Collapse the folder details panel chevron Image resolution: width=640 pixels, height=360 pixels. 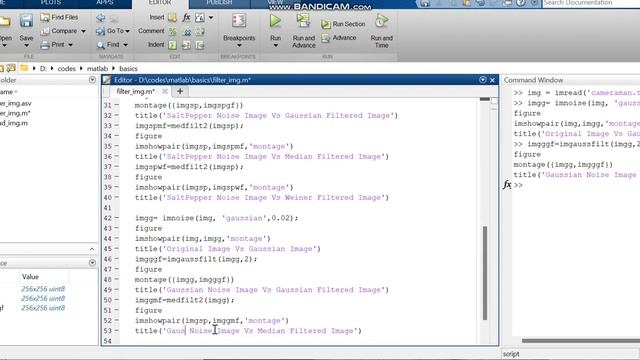pyautogui.click(x=92, y=249)
